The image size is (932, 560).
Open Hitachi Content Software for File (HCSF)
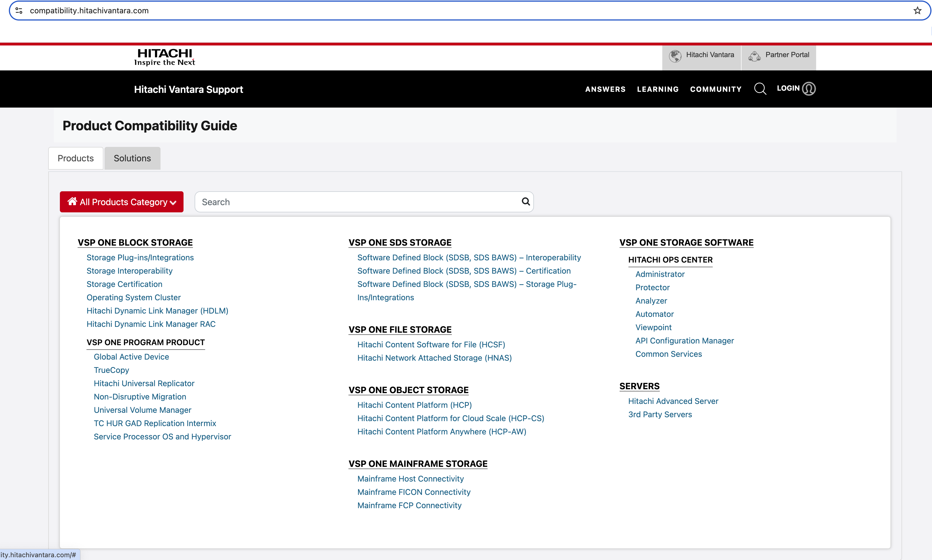click(x=431, y=345)
